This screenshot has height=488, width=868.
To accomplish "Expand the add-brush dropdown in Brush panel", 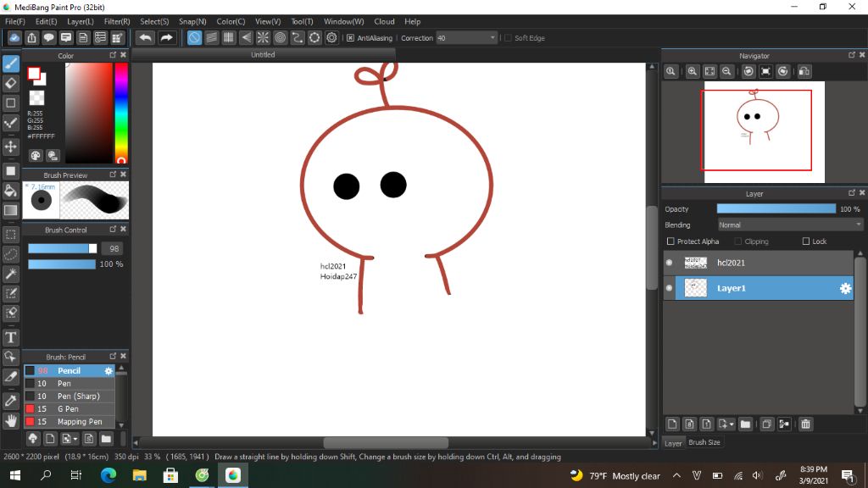I will (x=75, y=440).
